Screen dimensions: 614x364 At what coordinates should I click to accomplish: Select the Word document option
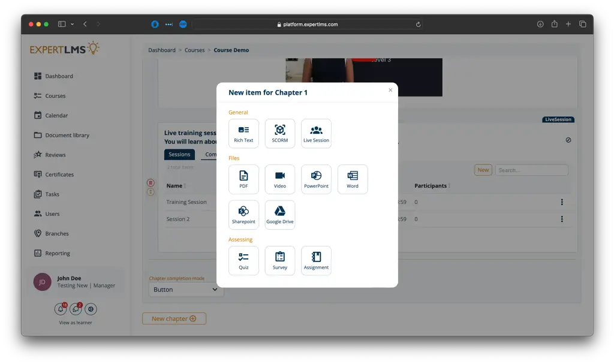(353, 179)
